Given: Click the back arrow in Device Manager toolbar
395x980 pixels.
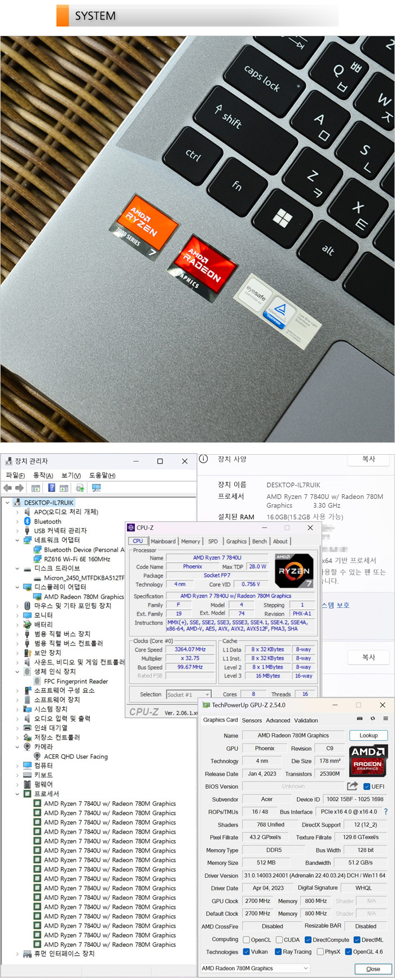Looking at the screenshot, I should [7, 488].
